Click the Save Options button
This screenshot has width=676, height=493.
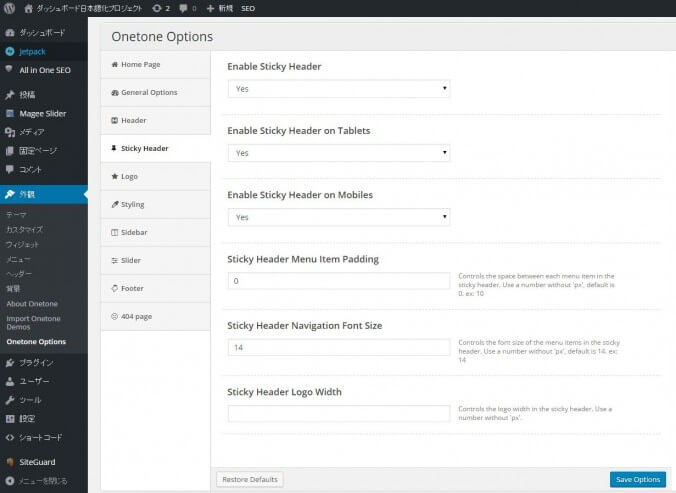coord(637,479)
